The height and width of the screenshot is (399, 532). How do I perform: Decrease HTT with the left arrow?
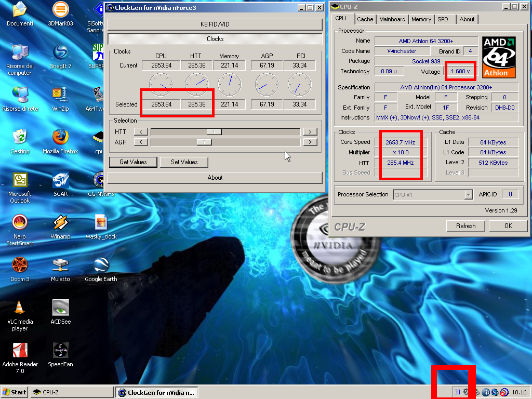[141, 131]
